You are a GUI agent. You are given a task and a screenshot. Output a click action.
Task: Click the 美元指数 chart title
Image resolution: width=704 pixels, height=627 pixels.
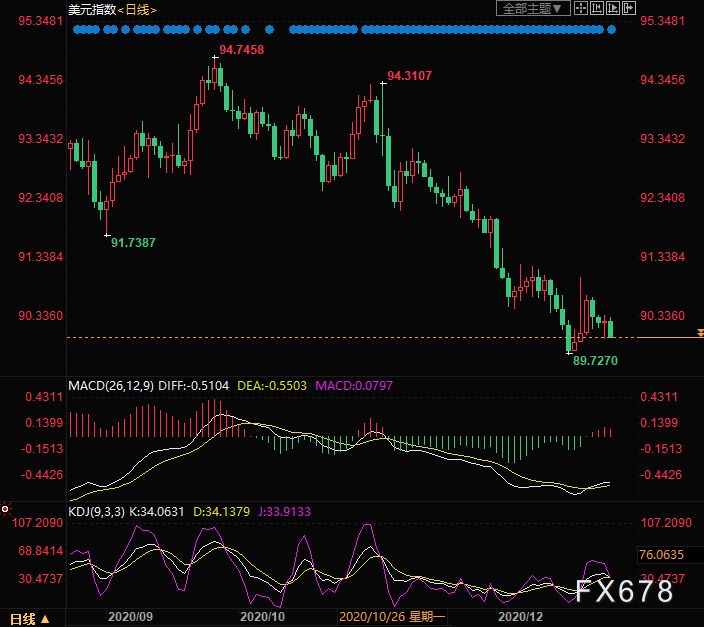pyautogui.click(x=91, y=9)
